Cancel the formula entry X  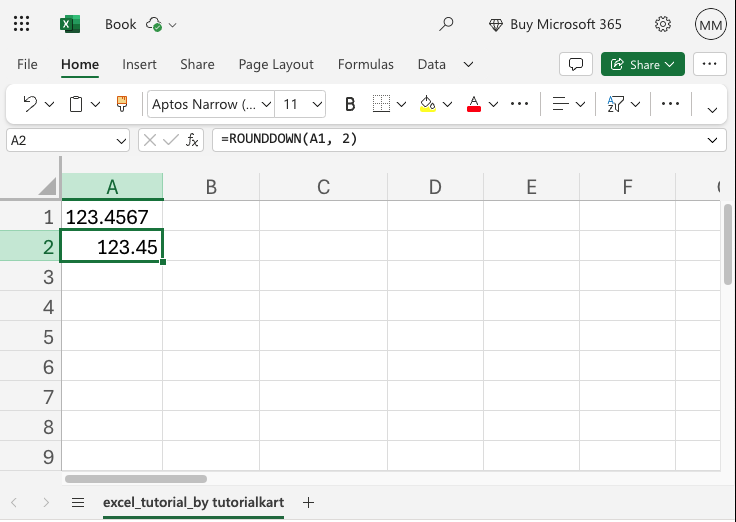(x=150, y=140)
